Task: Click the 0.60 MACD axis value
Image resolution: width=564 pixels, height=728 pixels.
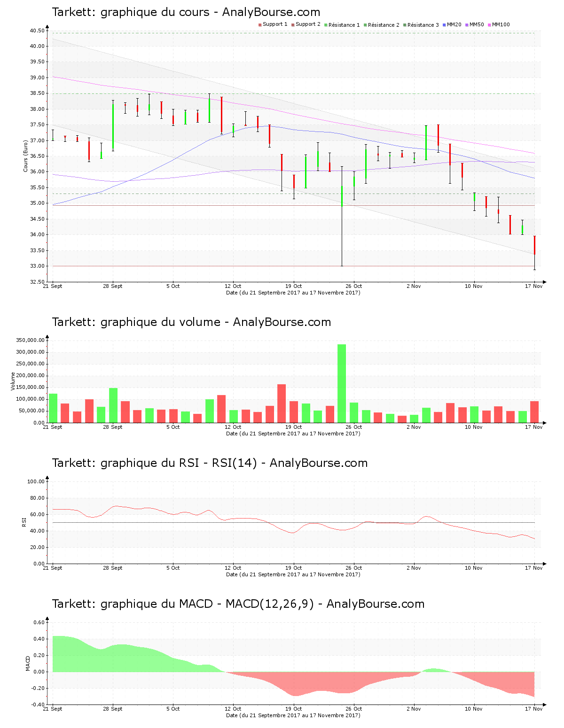Action: click(39, 622)
